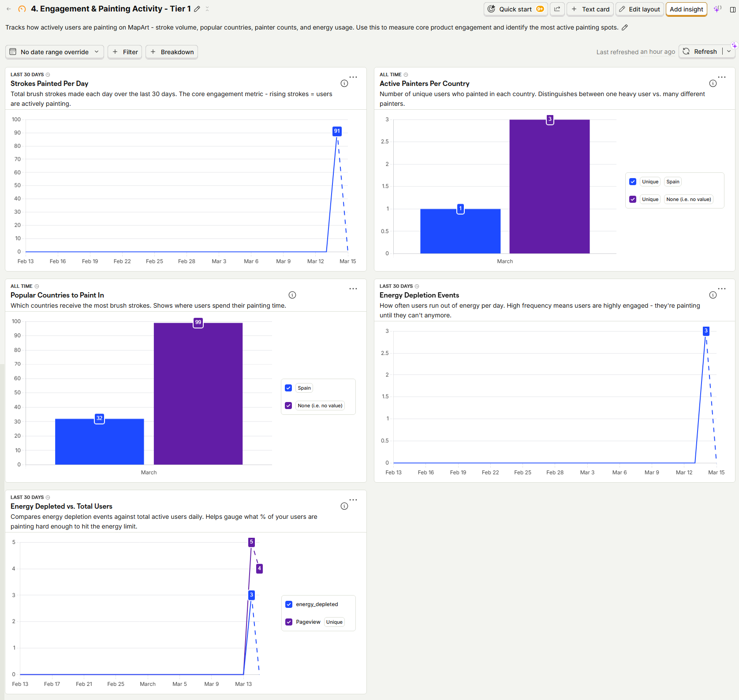Viewport: 739px width, 700px height.
Task: Click the Refresh icon to reload dashboard data
Action: point(686,52)
